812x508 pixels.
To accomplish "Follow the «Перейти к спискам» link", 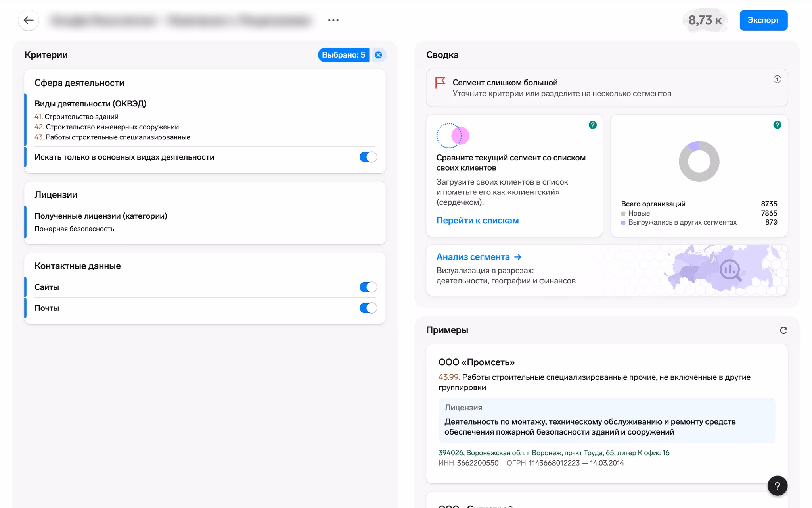I will click(477, 220).
